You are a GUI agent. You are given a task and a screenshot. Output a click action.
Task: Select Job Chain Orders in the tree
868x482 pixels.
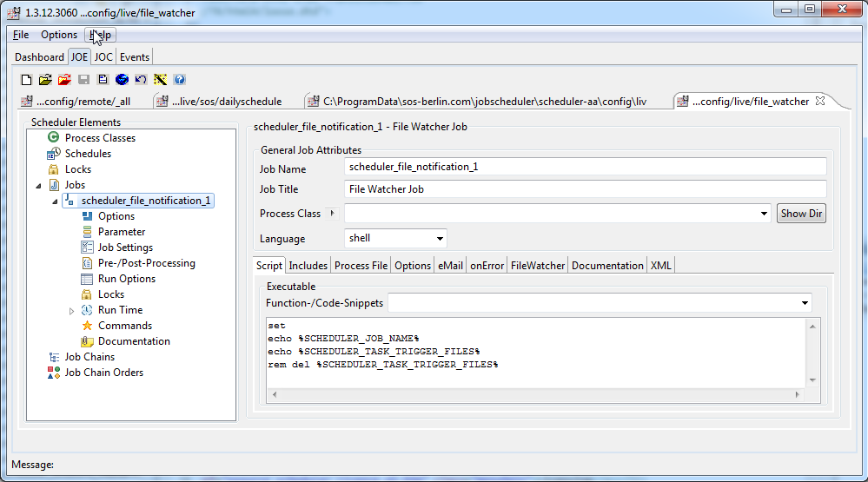104,373
